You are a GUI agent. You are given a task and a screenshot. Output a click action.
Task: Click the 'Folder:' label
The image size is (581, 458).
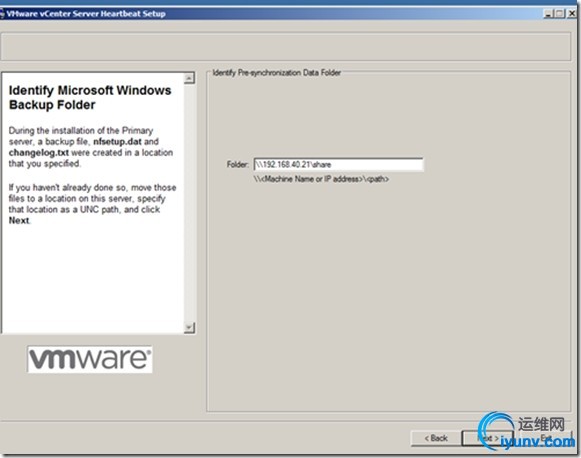(x=238, y=165)
